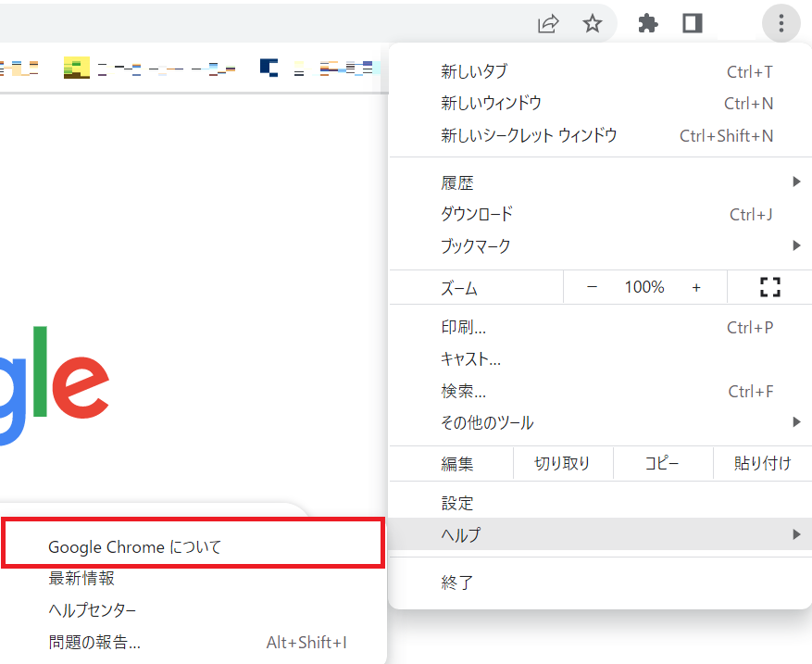Image resolution: width=812 pixels, height=664 pixels.
Task: Click the コピー button
Action: [x=663, y=463]
